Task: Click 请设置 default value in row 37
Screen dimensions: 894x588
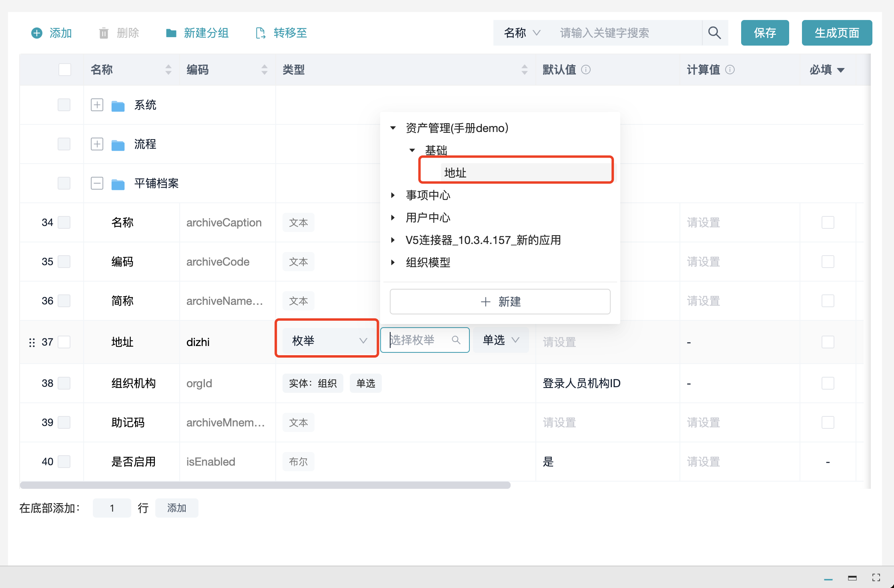Action: [559, 342]
